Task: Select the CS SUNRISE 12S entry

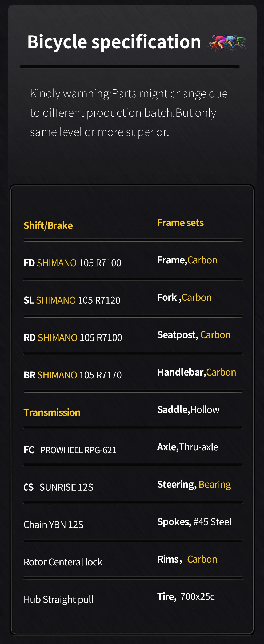Action: 58,487
